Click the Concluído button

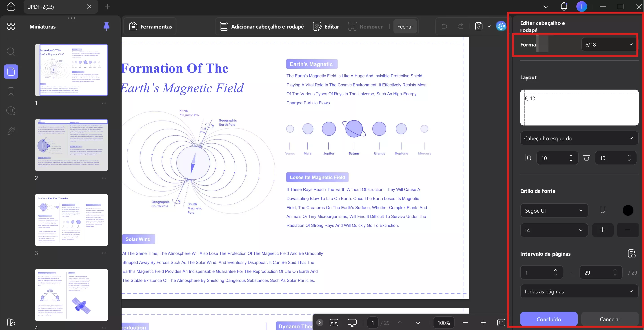coord(549,319)
